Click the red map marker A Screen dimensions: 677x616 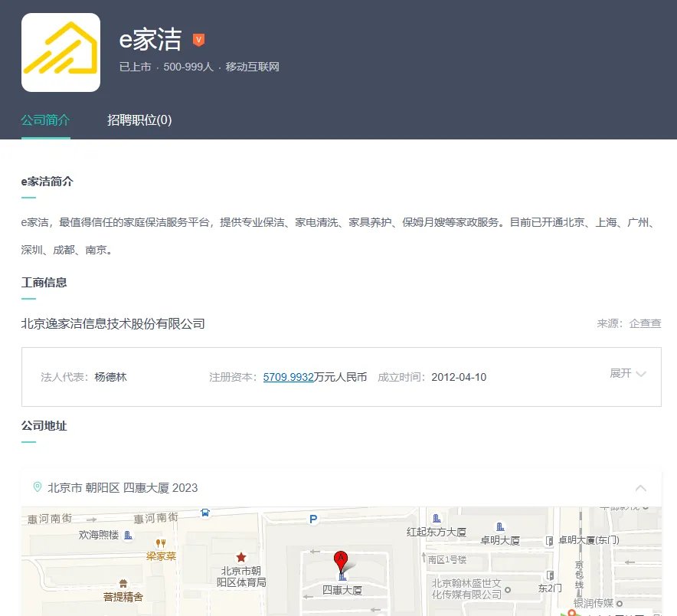point(341,561)
